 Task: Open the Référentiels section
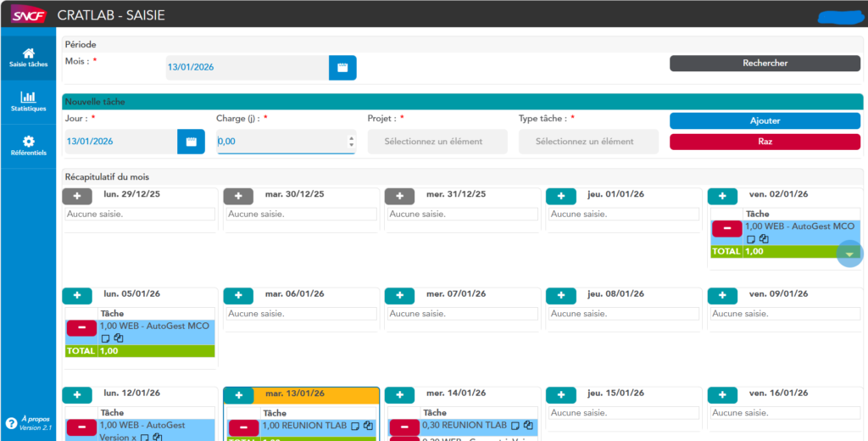29,146
